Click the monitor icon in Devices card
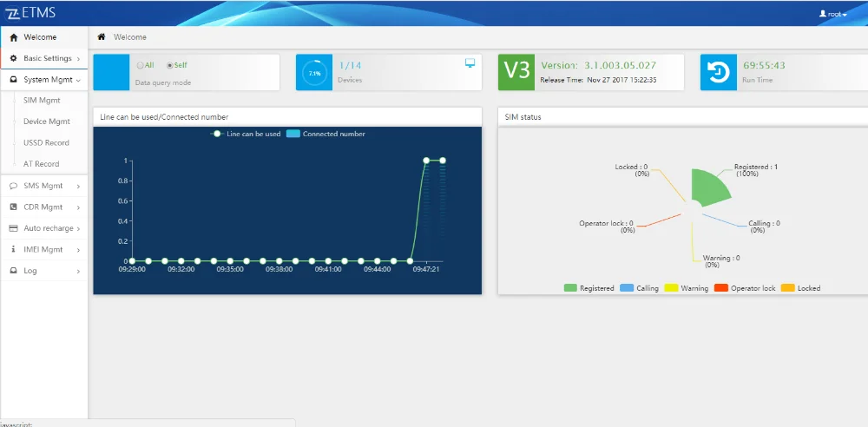Viewport: 868px width, 427px height. point(470,63)
